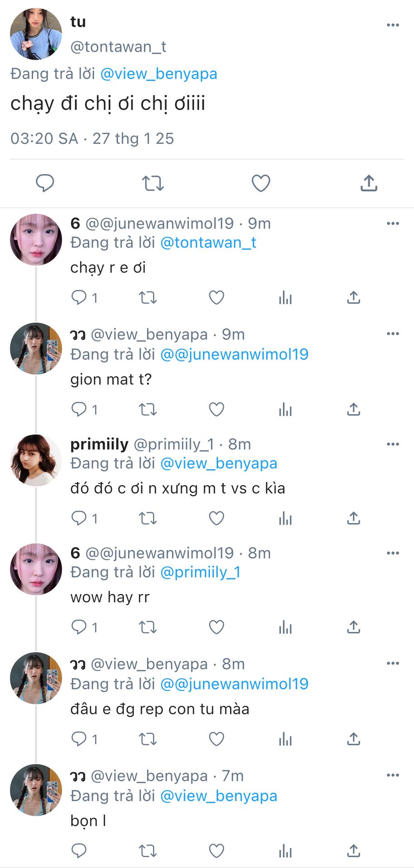Retweet the "đâu e đg rep con tu màa" reply
Viewport: 414px width, 868px height.
point(148,739)
